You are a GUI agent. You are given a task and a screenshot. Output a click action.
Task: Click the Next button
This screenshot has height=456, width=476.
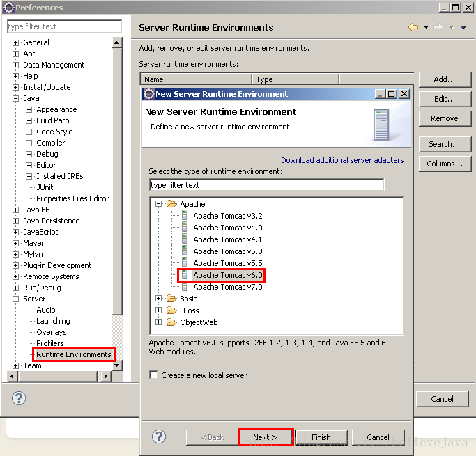(266, 437)
